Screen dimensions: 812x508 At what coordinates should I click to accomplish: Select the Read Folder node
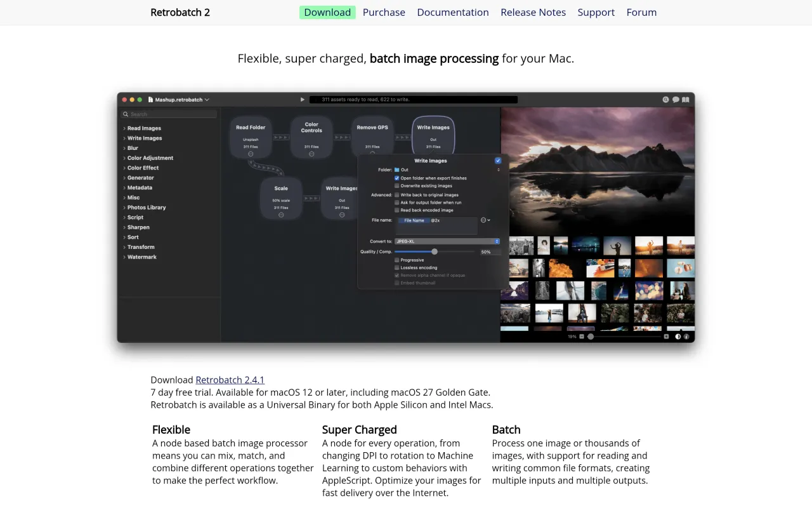pos(251,137)
